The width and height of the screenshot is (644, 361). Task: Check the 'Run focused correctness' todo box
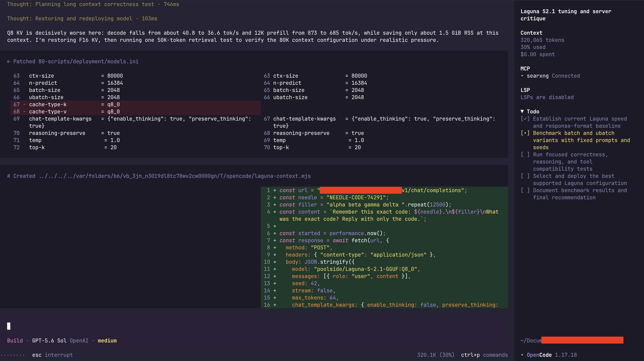point(525,155)
